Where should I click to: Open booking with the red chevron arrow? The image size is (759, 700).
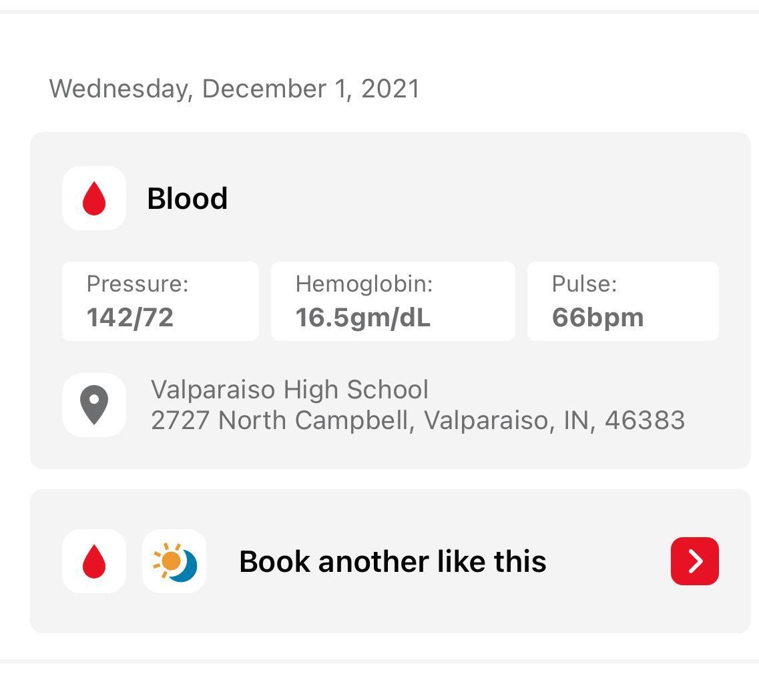tap(694, 561)
